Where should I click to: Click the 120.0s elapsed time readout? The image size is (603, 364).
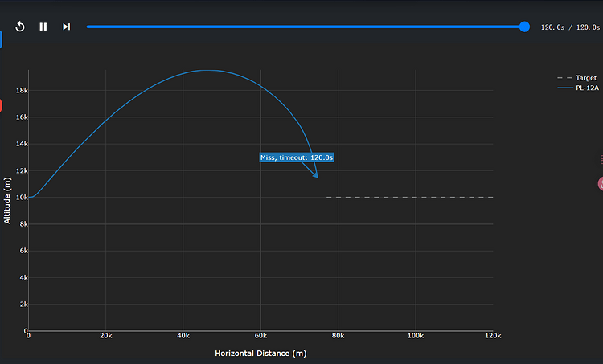pyautogui.click(x=553, y=27)
